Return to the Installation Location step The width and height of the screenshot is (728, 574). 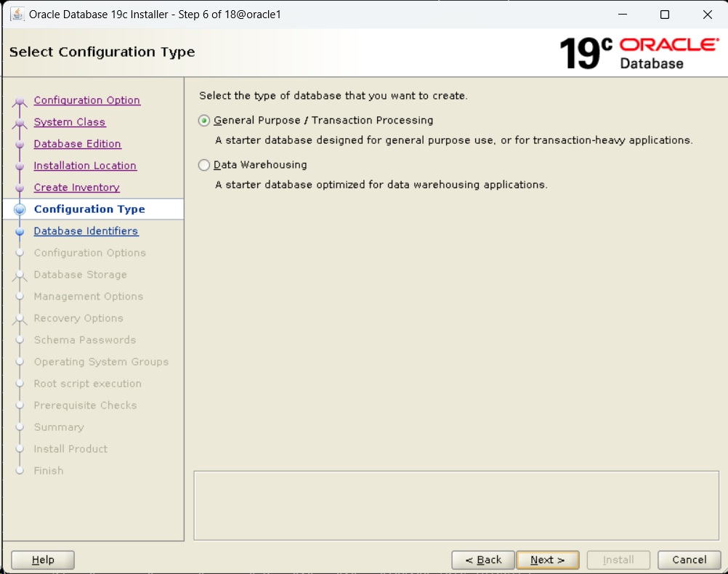pyautogui.click(x=85, y=166)
